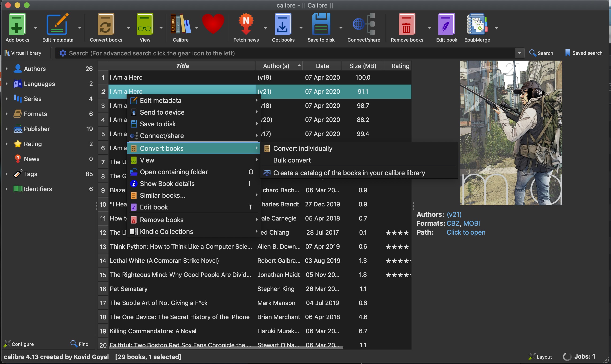Click the Calibre library bookshelf icon
Viewport: 611px width, 364px height.
(180, 24)
